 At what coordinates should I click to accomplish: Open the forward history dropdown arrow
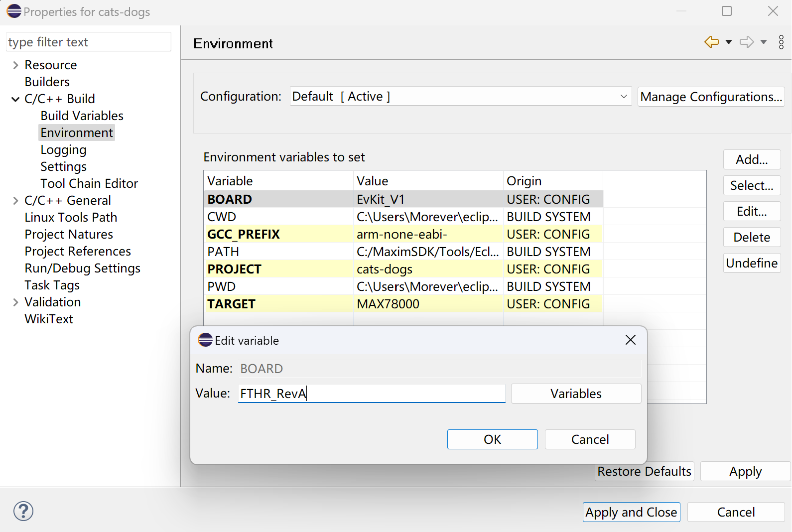[764, 42]
